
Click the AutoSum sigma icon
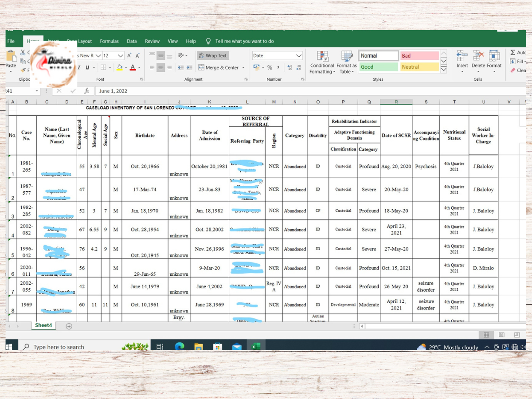point(513,52)
